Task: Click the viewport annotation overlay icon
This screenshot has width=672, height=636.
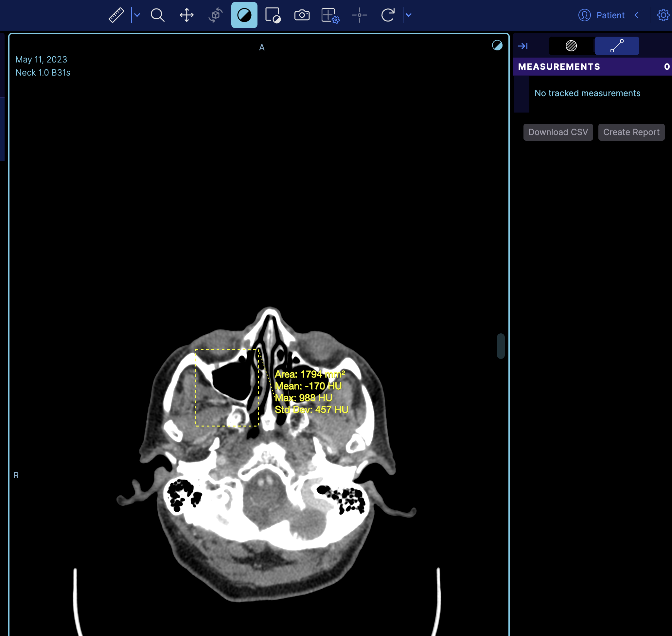Action: [273, 15]
